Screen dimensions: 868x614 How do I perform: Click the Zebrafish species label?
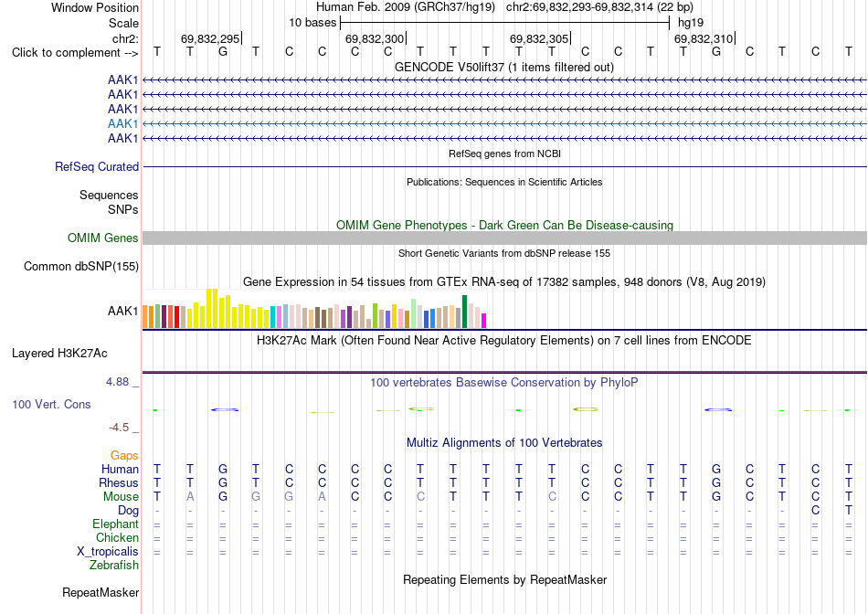tap(114, 566)
